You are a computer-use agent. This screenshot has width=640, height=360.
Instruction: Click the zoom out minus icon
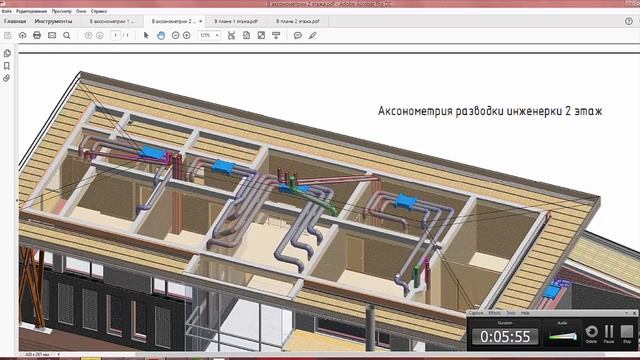[175, 36]
